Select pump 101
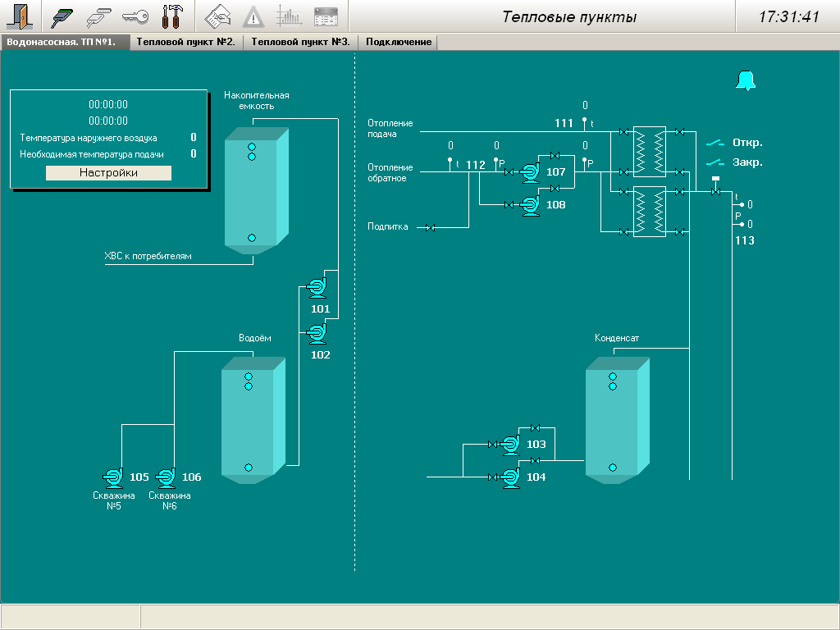 [x=316, y=287]
